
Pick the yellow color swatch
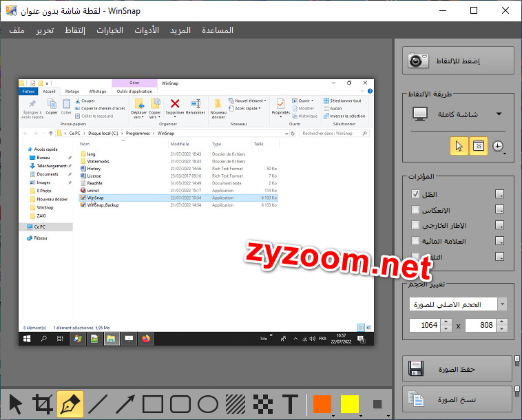[350, 404]
